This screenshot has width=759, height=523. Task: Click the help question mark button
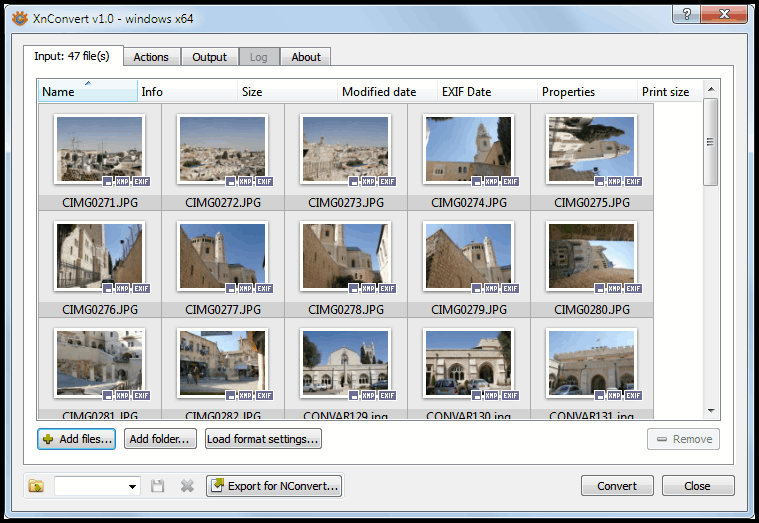click(x=686, y=14)
